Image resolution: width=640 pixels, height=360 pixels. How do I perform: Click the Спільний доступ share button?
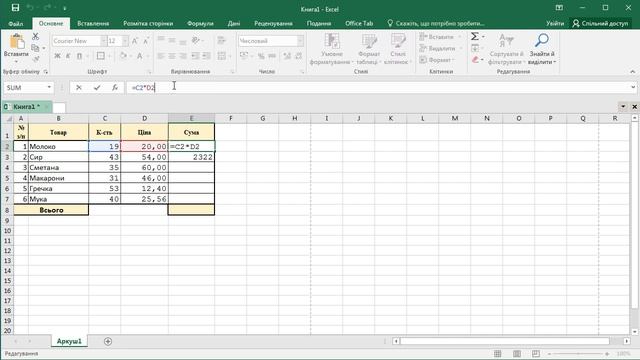click(600, 23)
